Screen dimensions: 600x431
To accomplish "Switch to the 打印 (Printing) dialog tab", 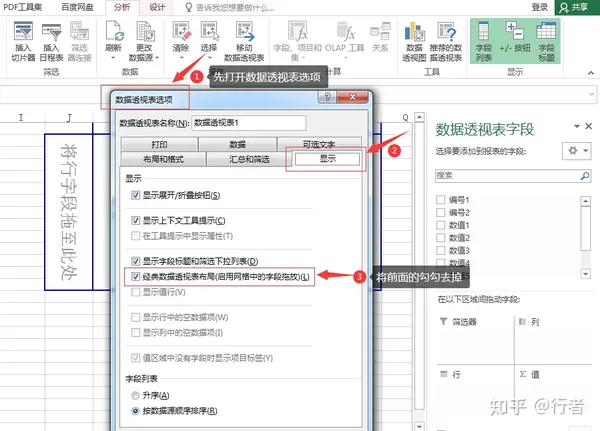I will click(159, 144).
